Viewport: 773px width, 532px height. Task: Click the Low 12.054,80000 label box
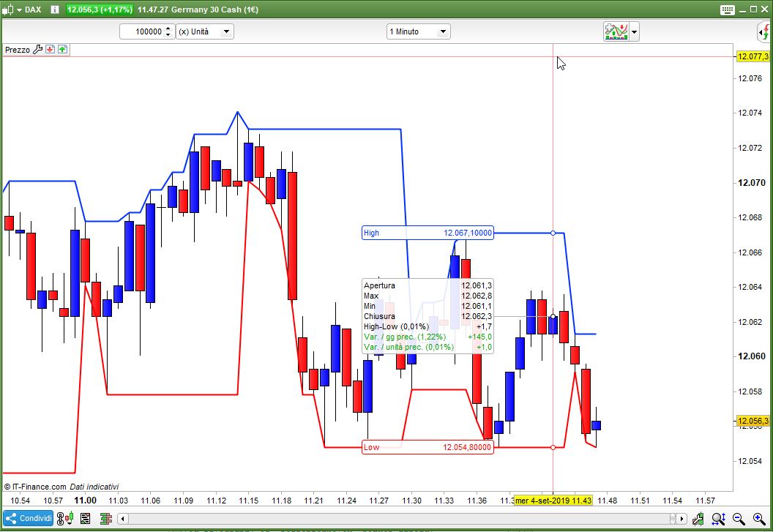(x=427, y=447)
